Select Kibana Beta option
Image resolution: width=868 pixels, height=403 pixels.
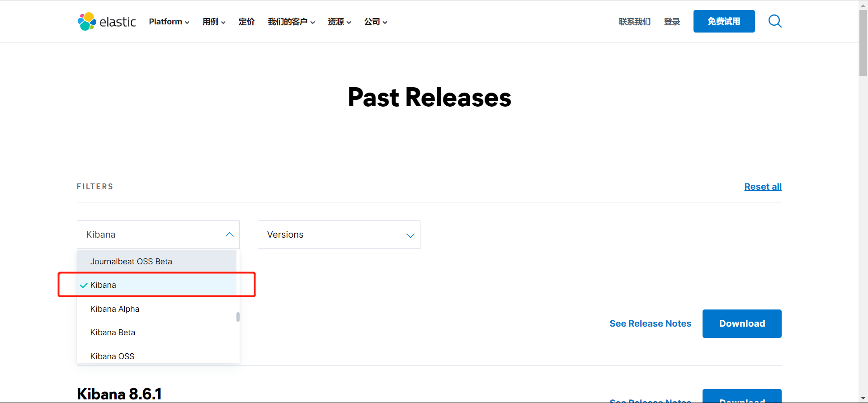point(156,333)
